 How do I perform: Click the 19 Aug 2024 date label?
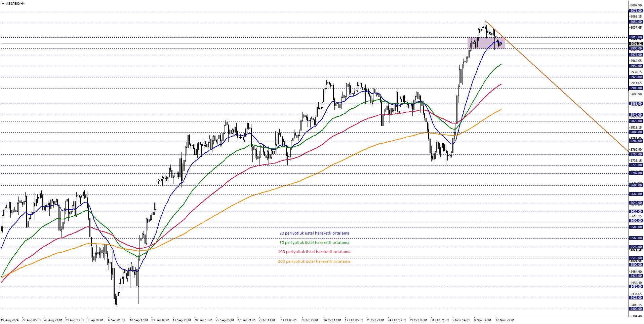tap(10, 320)
